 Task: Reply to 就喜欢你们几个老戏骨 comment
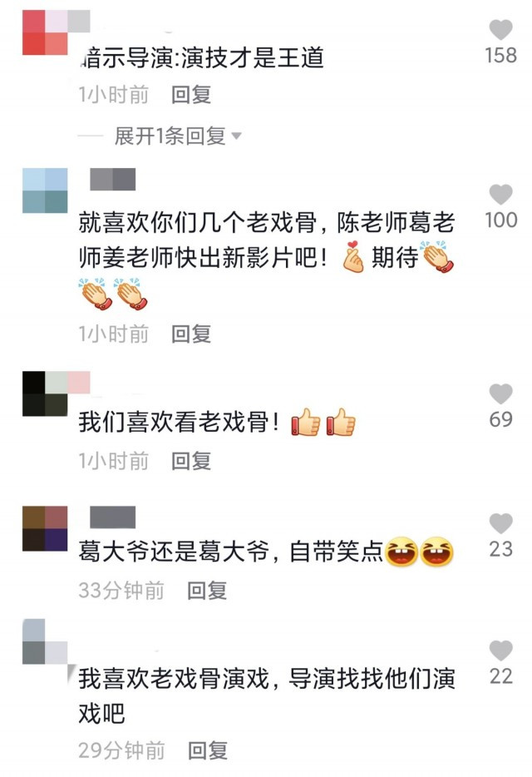[191, 334]
